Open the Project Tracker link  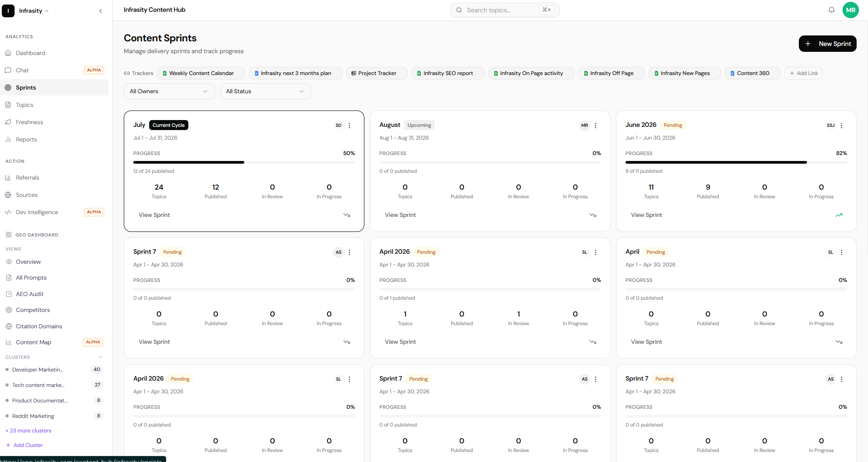(377, 73)
